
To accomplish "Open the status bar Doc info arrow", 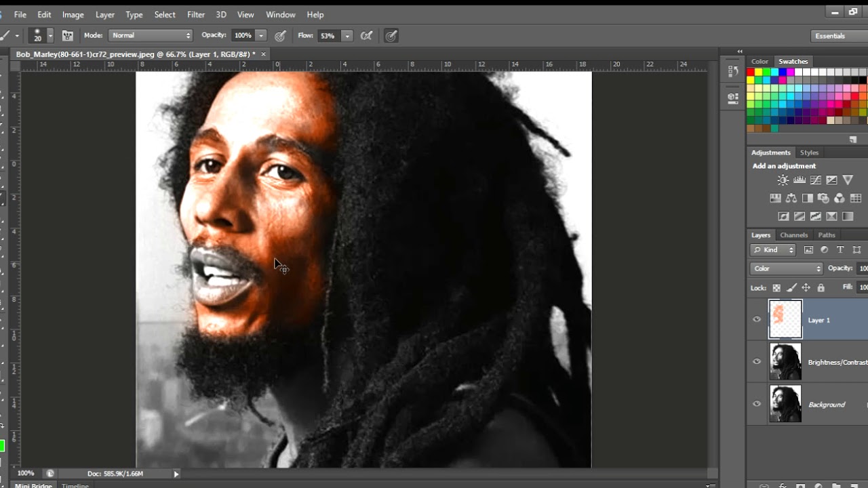I will pos(176,474).
